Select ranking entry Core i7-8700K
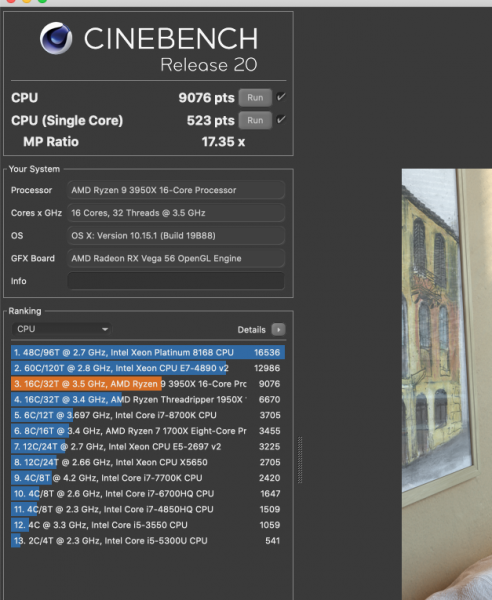The width and height of the screenshot is (492, 600). [148, 415]
